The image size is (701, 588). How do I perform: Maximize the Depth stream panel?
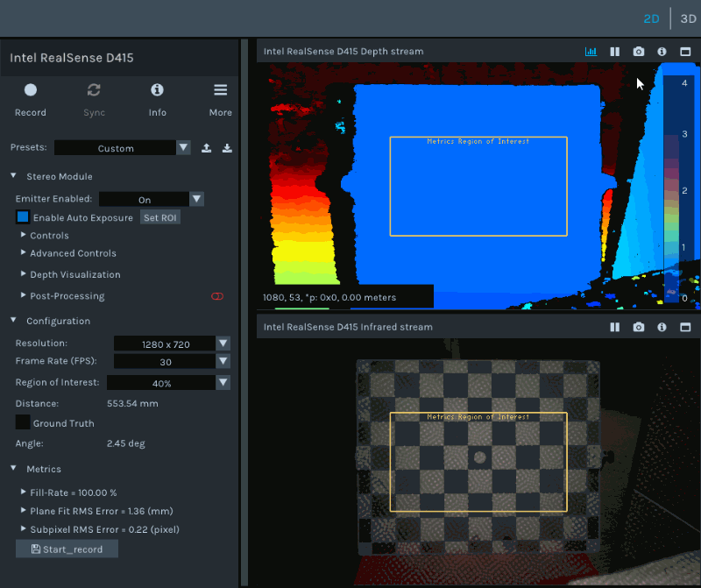(x=685, y=52)
